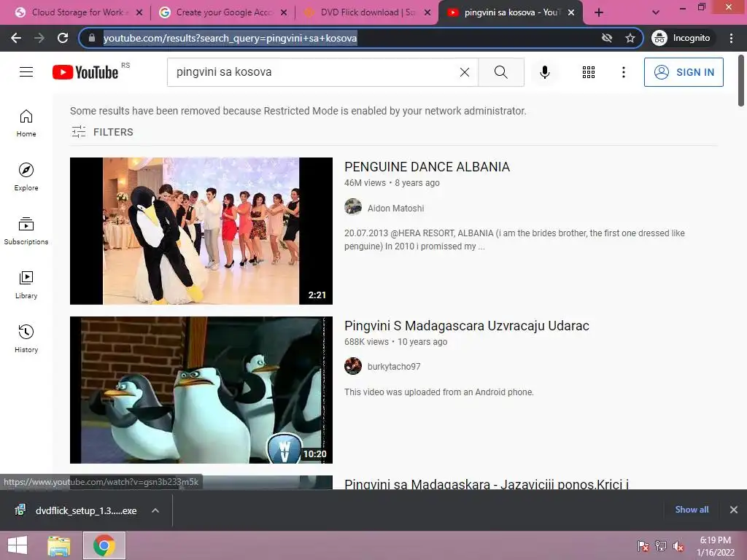The image size is (747, 560).
Task: Open the YouTube apps grid
Action: (x=589, y=72)
